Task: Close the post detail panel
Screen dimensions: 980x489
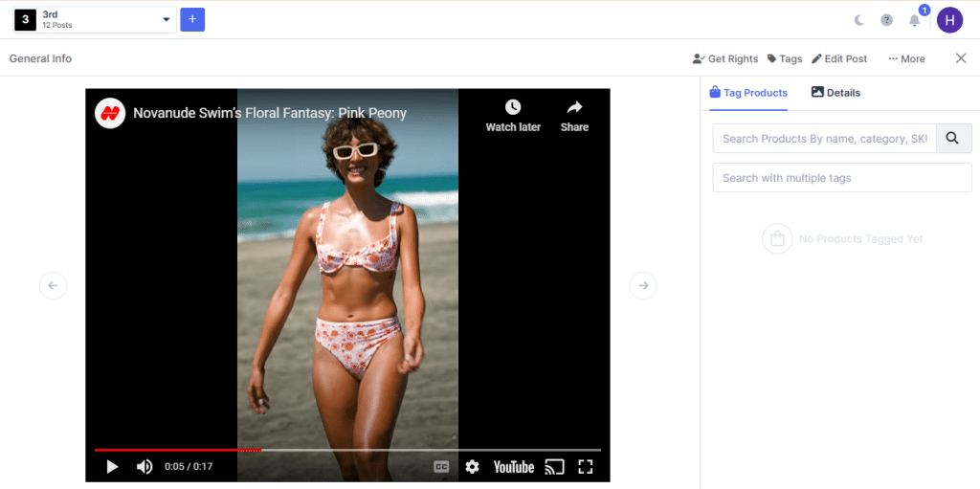Action: [961, 58]
